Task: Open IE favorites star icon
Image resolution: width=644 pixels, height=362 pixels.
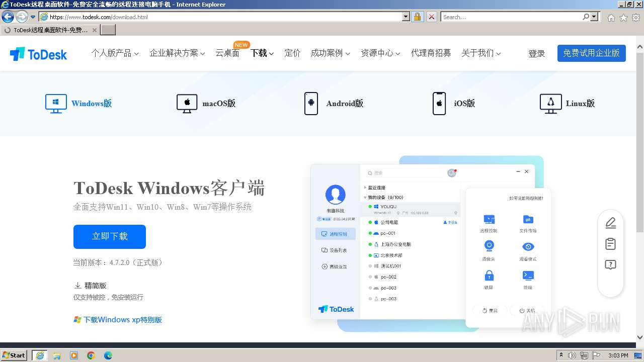Action: (623, 17)
